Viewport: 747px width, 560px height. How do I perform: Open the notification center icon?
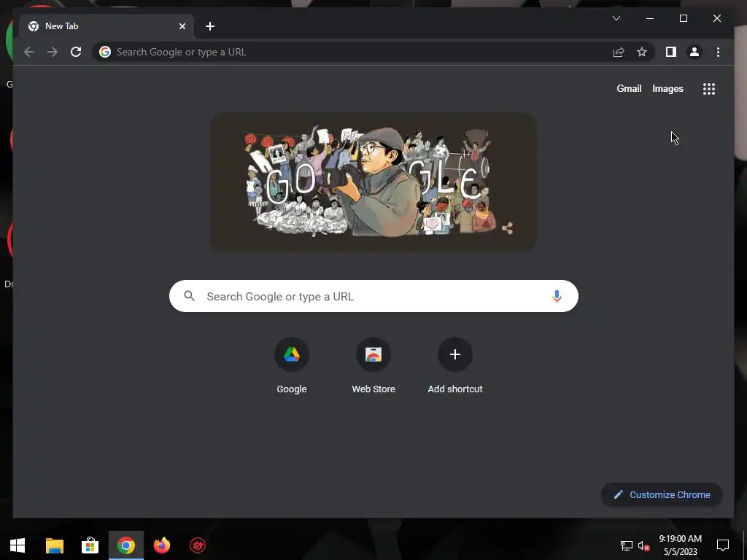(723, 545)
